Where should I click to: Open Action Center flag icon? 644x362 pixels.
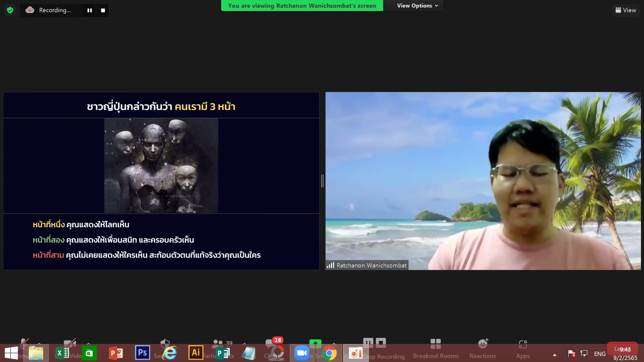[572, 353]
